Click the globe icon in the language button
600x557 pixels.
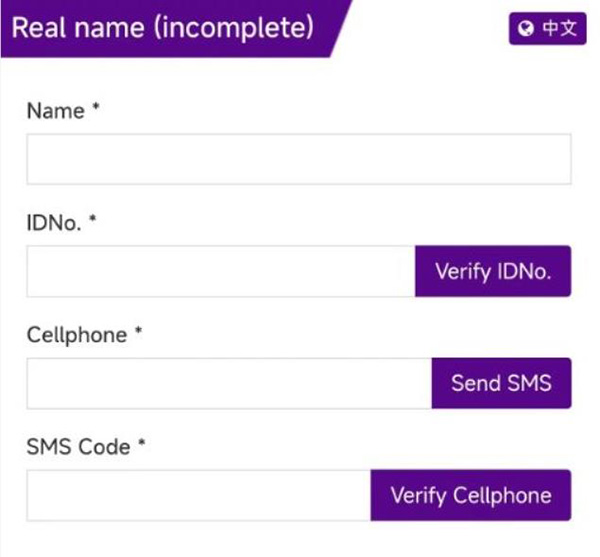point(525,29)
